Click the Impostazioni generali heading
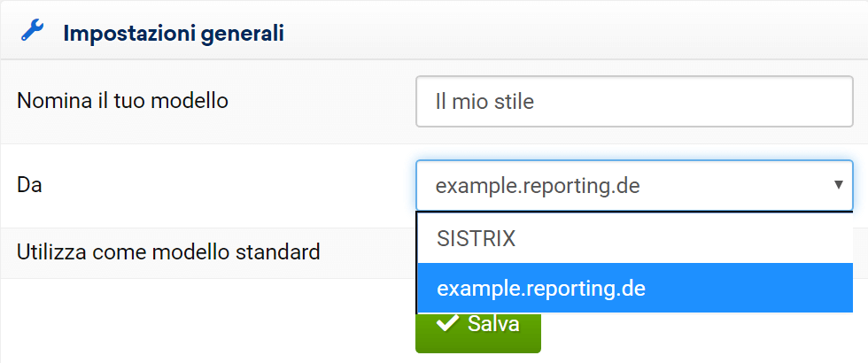868x363 pixels. (173, 34)
